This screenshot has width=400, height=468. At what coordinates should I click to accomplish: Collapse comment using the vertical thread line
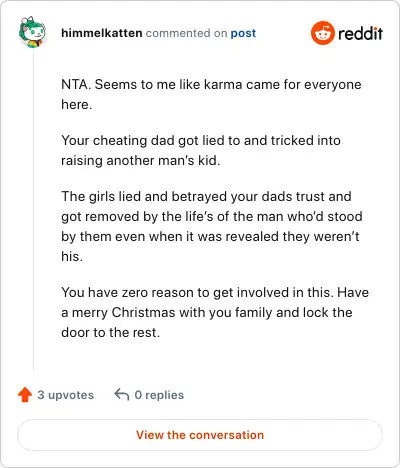[x=34, y=210]
